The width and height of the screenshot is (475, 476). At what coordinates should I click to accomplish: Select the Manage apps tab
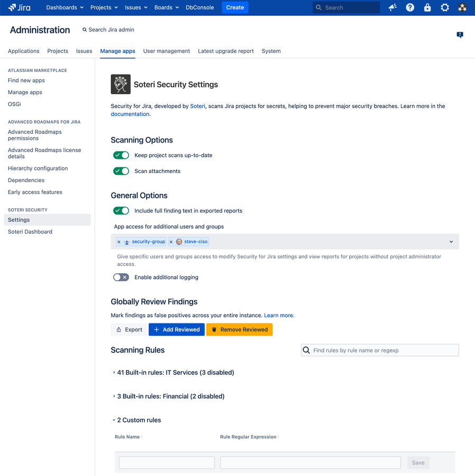(117, 51)
